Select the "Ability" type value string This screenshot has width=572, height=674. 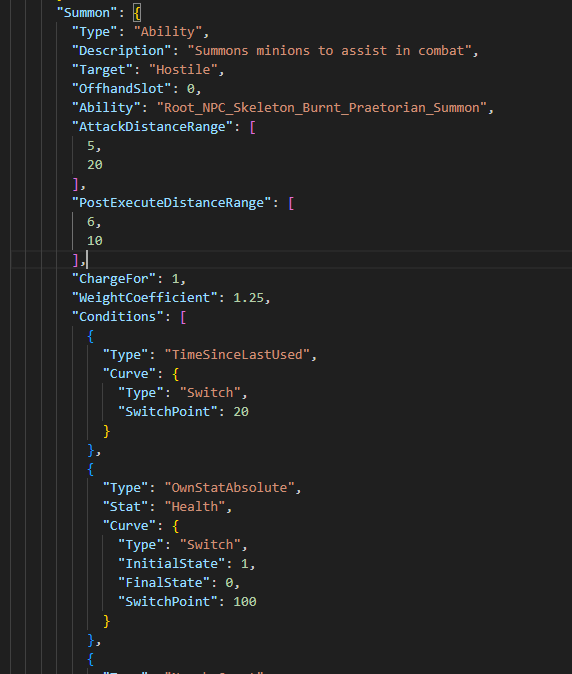tap(168, 32)
